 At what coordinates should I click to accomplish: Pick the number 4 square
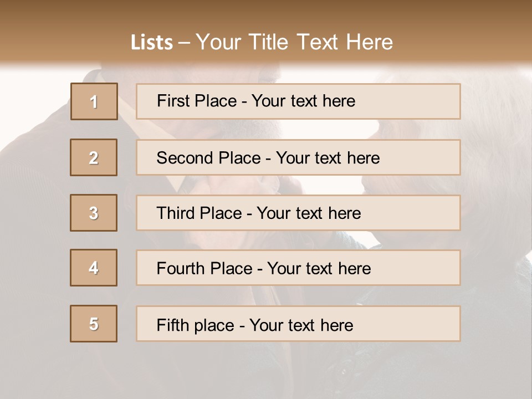point(94,268)
